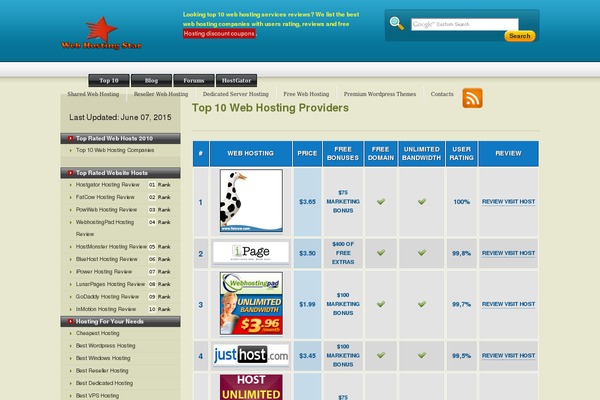
Task: Click the $3.45 price cell
Action: tap(307, 356)
